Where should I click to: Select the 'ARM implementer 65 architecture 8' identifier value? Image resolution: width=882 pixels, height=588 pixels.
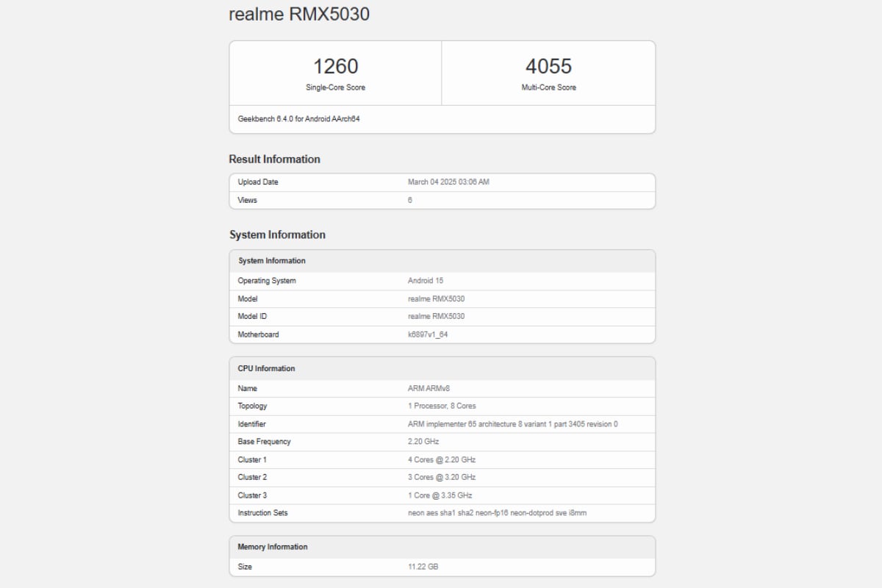[x=513, y=424]
